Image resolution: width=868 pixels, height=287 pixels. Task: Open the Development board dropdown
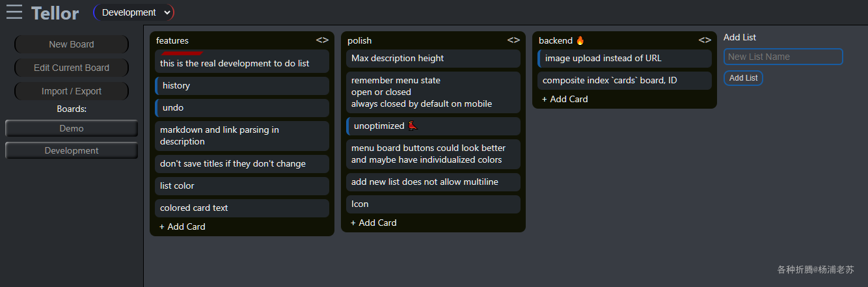click(x=134, y=12)
